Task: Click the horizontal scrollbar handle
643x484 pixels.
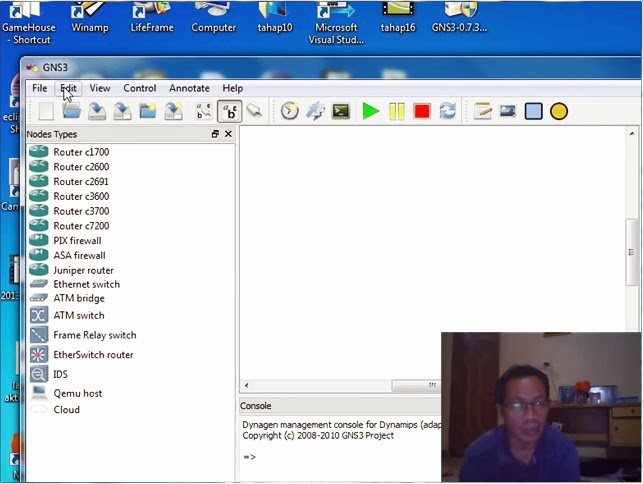Action: (x=416, y=385)
